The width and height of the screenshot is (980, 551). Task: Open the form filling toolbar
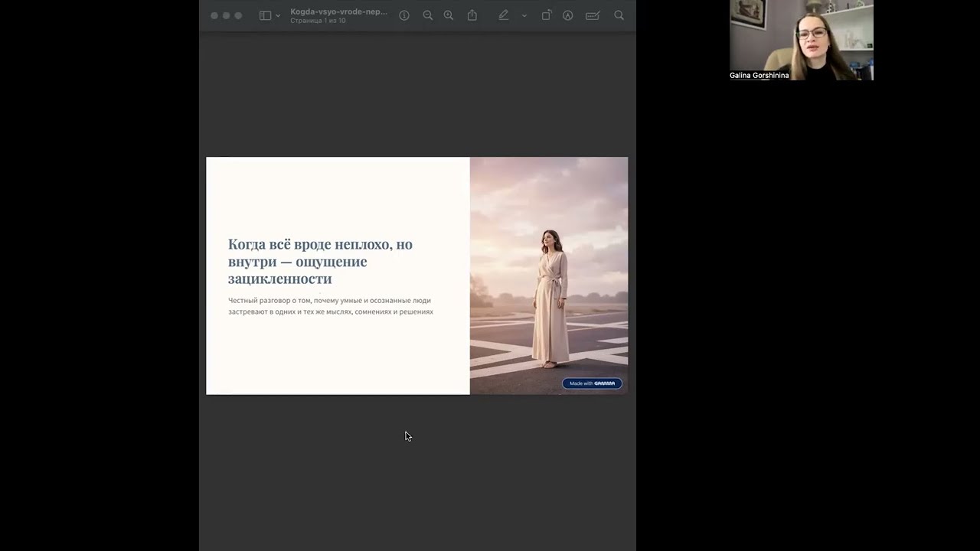pyautogui.click(x=593, y=15)
